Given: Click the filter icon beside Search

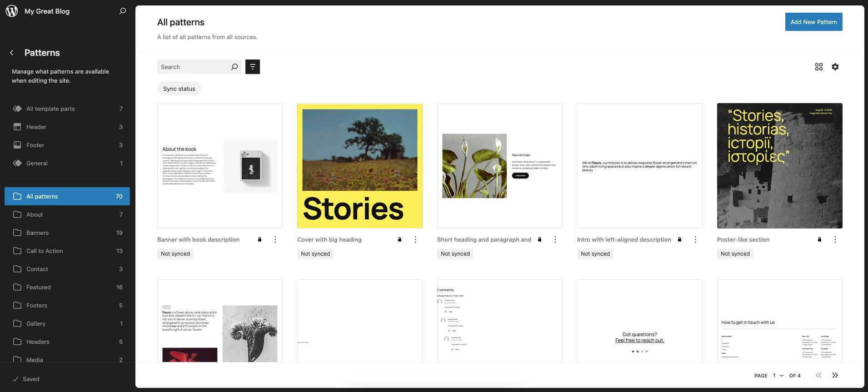Looking at the screenshot, I should pos(253,67).
